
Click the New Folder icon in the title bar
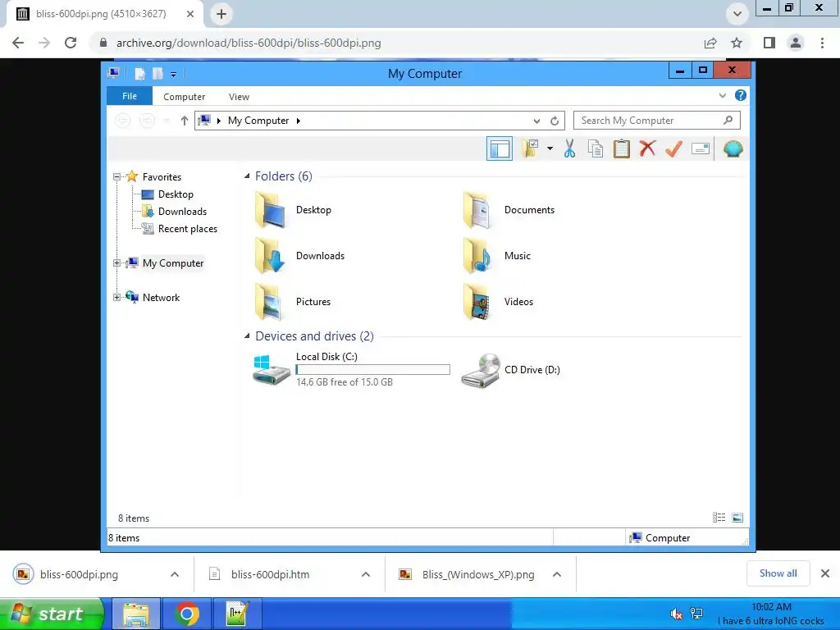(157, 74)
